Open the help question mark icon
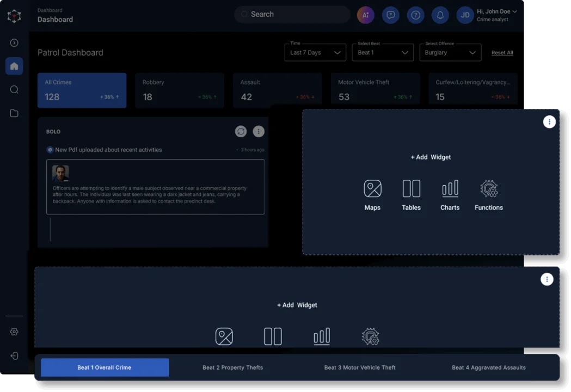Image resolution: width=571 pixels, height=392 pixels. 415,15
